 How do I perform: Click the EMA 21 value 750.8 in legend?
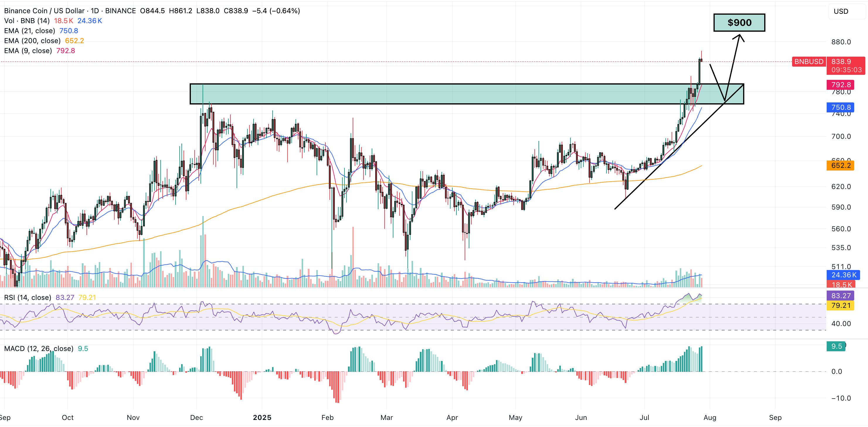tap(69, 31)
